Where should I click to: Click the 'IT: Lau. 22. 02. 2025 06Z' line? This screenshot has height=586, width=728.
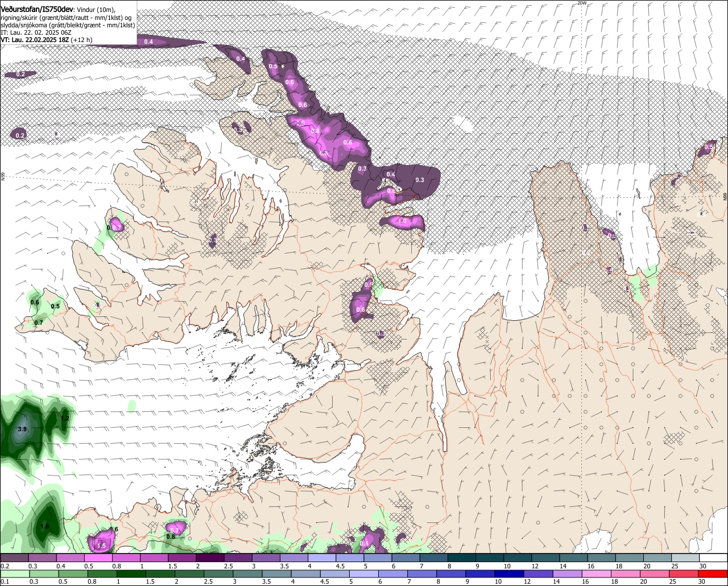36,32
